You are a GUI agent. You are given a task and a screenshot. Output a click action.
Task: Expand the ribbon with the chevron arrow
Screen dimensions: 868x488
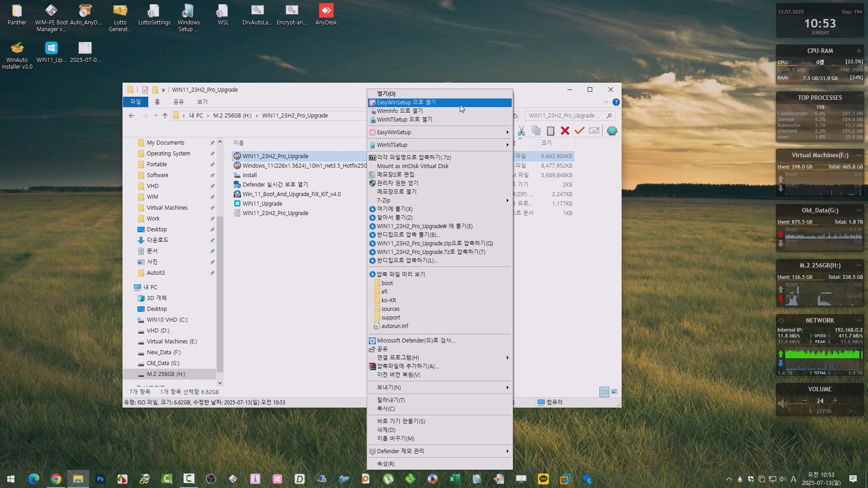[x=606, y=102]
